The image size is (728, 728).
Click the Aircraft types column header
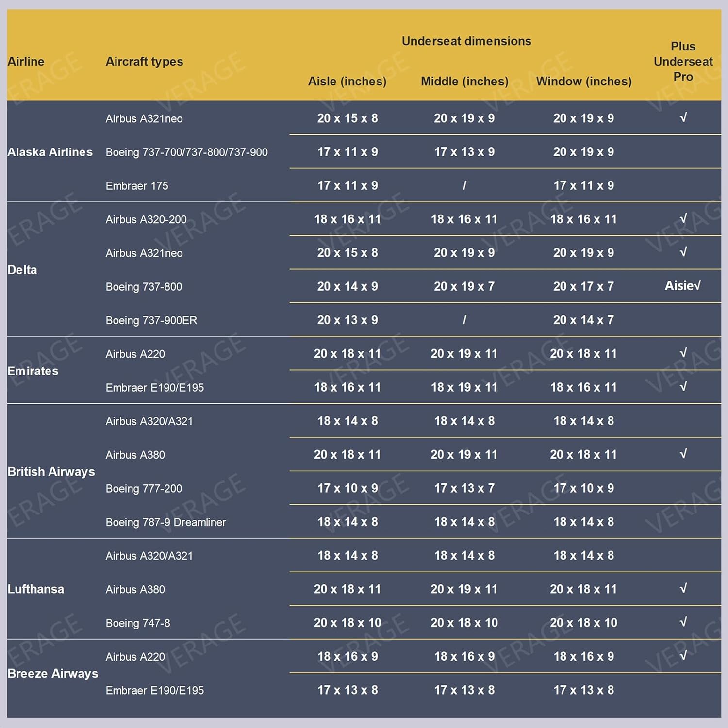(144, 62)
